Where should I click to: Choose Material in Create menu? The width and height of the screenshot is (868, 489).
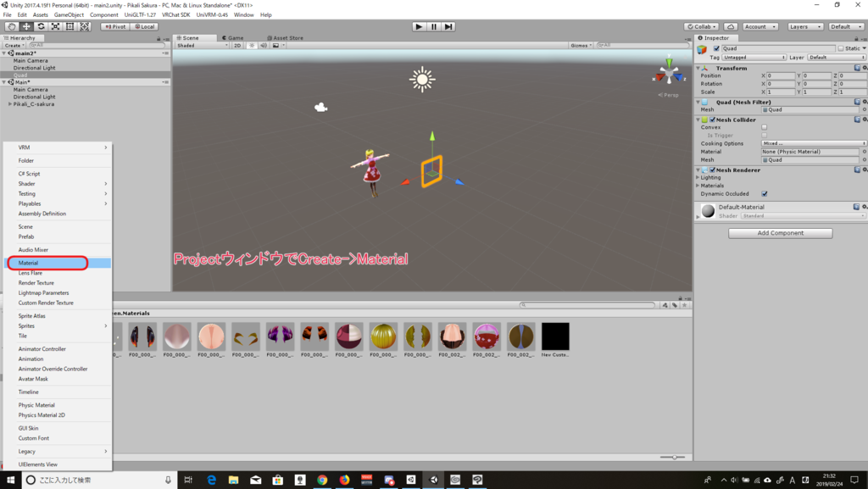(x=58, y=263)
